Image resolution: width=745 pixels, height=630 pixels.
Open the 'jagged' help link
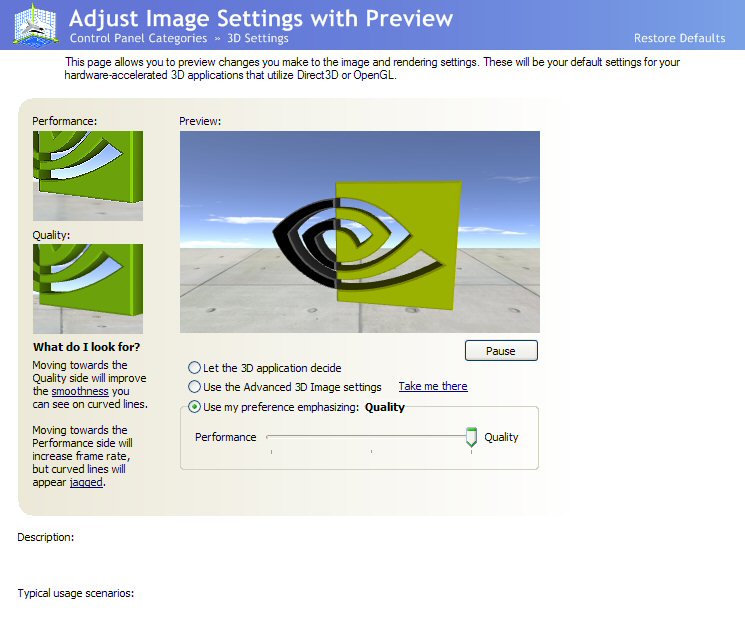coord(86,482)
